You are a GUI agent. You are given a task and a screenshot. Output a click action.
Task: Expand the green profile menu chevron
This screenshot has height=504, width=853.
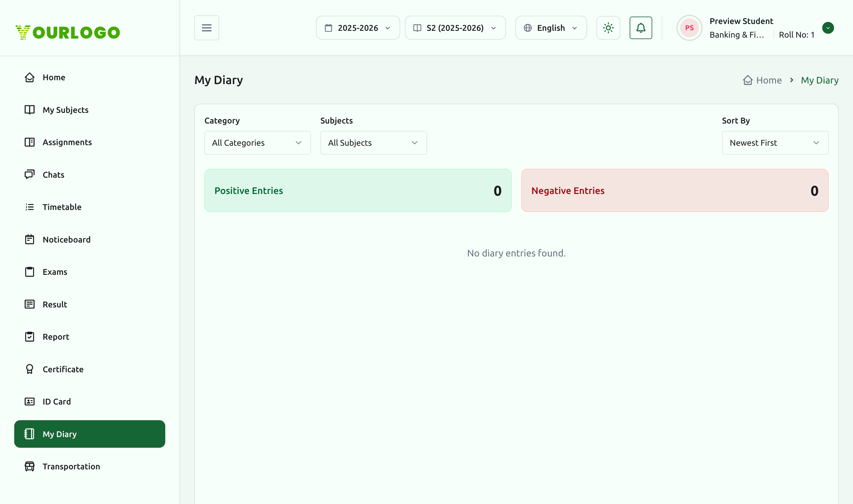click(828, 28)
